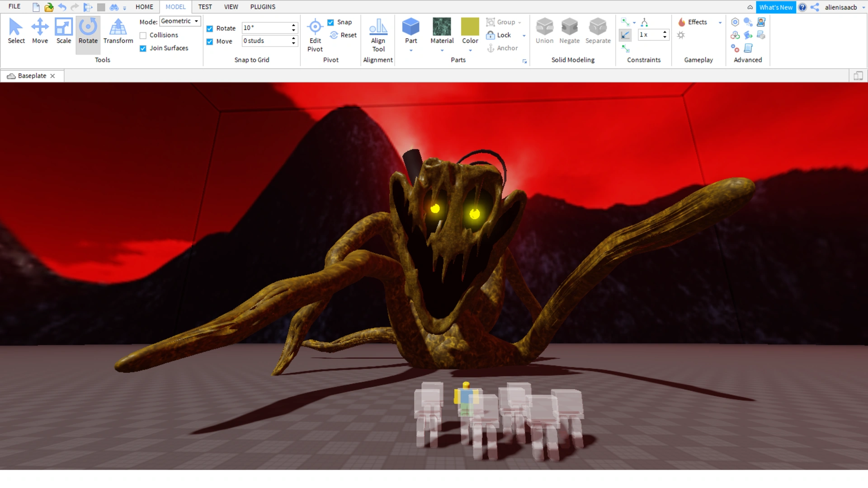Switch to the TEST tab

point(205,7)
